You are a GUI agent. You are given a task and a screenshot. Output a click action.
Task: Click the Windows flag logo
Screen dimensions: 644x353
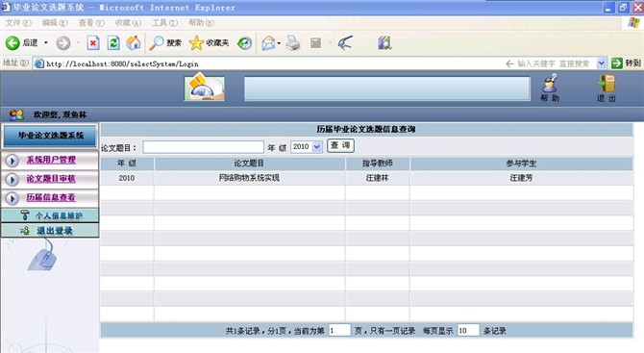click(633, 22)
